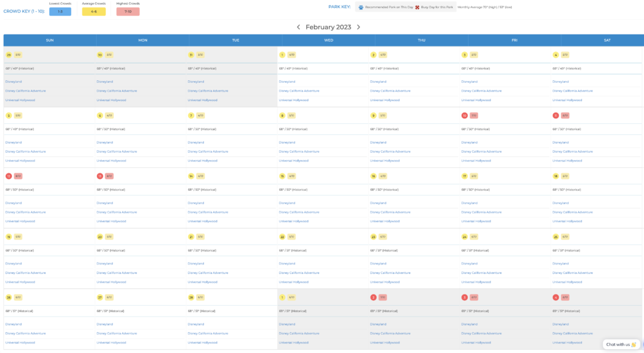Open the Disneyland link for February 14
This screenshot has width=644, height=353.
pyautogui.click(x=196, y=203)
